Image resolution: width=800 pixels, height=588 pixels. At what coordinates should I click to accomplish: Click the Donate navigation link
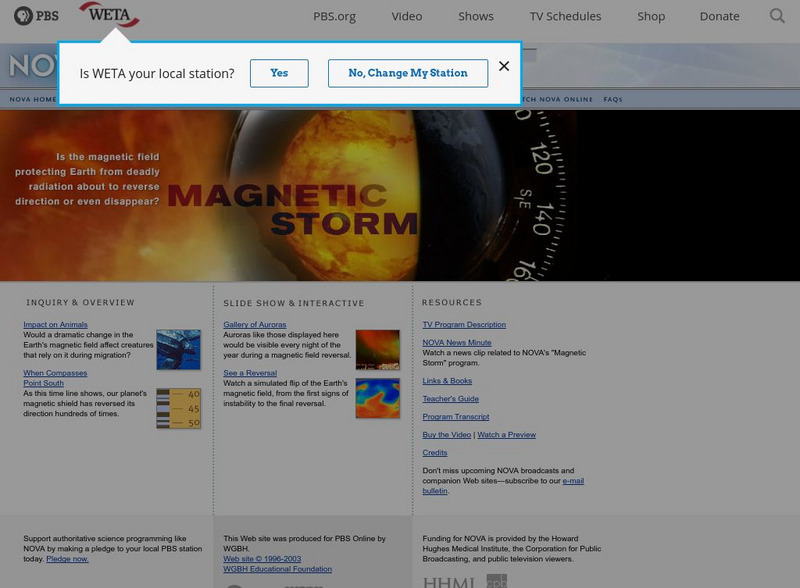pos(719,16)
